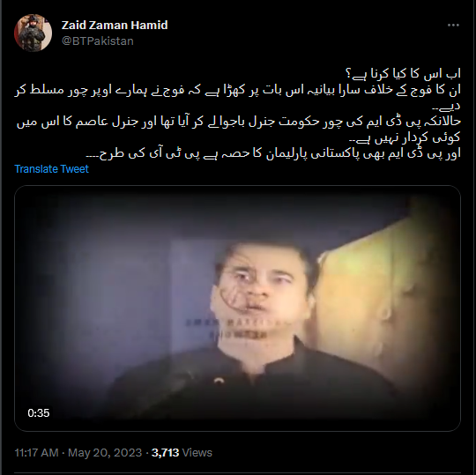Screen dimensions: 476x475
Task: Open Zaid Zaman Hamid's profile avatar
Action: [33, 33]
